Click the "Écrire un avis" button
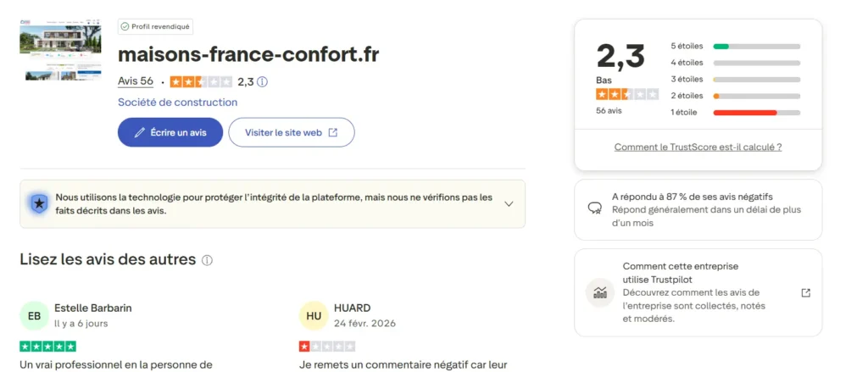The width and height of the screenshot is (868, 372). pyautogui.click(x=170, y=132)
